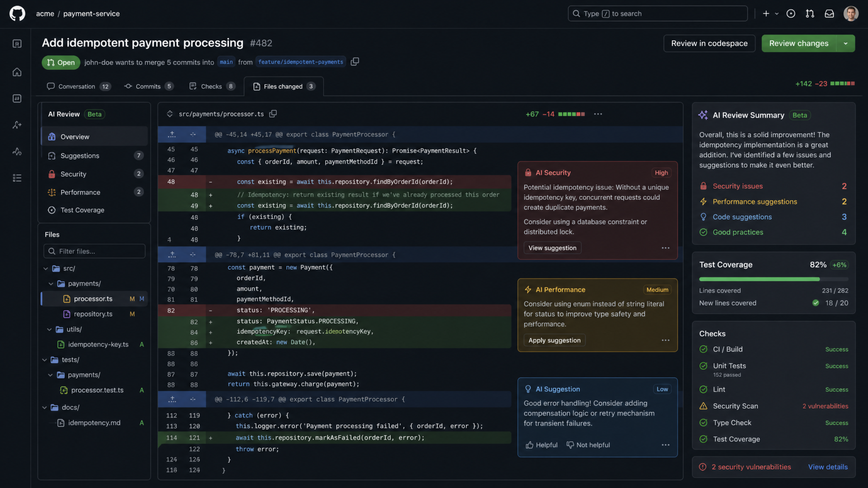
Task: Open AI Suggestion card ellipsis menu
Action: pos(666,445)
